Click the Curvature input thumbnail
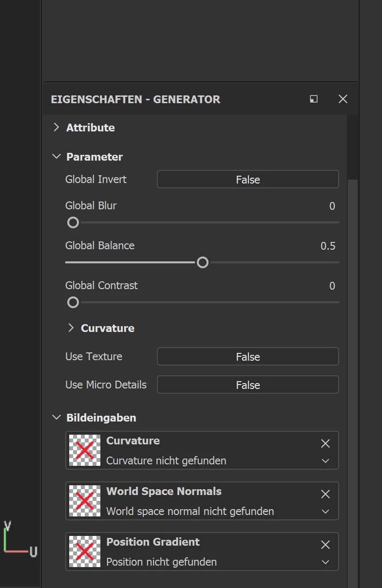The height and width of the screenshot is (588, 382). (x=85, y=450)
